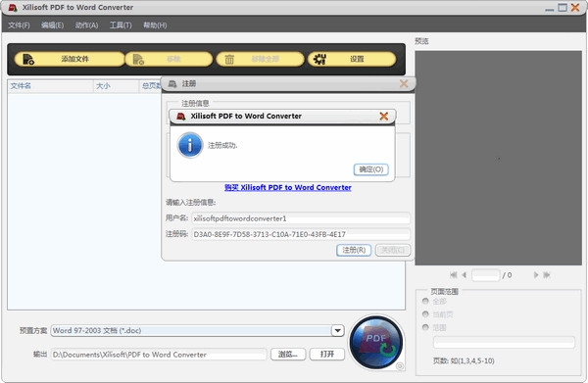Open the 工具(T) menu

point(121,25)
